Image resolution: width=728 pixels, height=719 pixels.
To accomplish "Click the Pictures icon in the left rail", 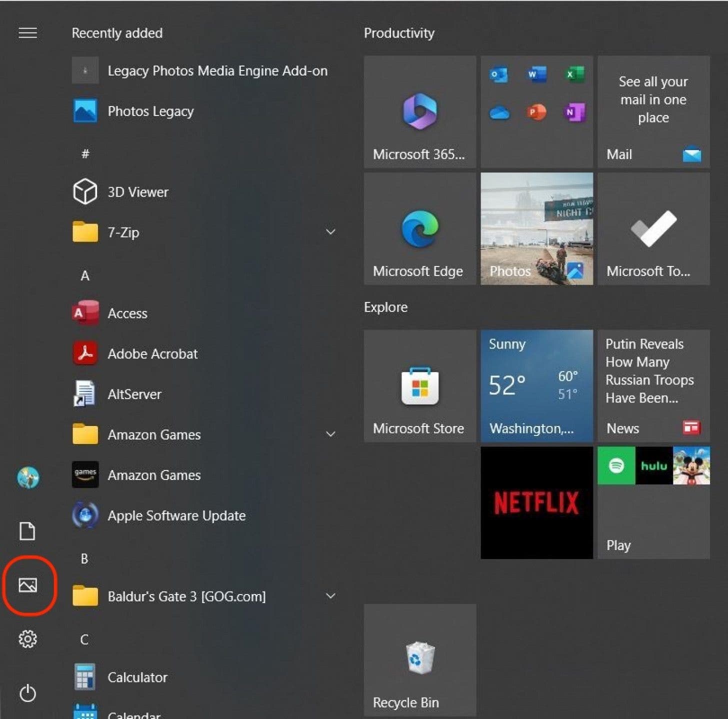I will pyautogui.click(x=27, y=584).
